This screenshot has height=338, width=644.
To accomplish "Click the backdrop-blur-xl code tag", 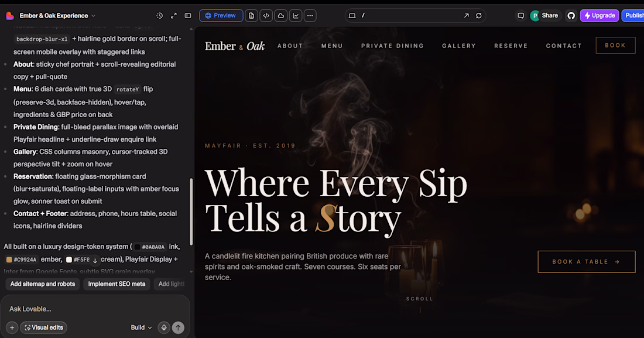I will coord(42,39).
